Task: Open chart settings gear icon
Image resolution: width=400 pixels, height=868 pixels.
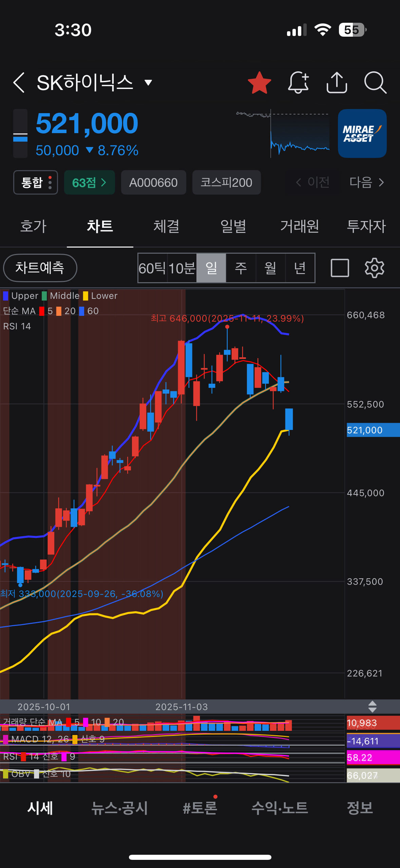Action: pos(375,268)
